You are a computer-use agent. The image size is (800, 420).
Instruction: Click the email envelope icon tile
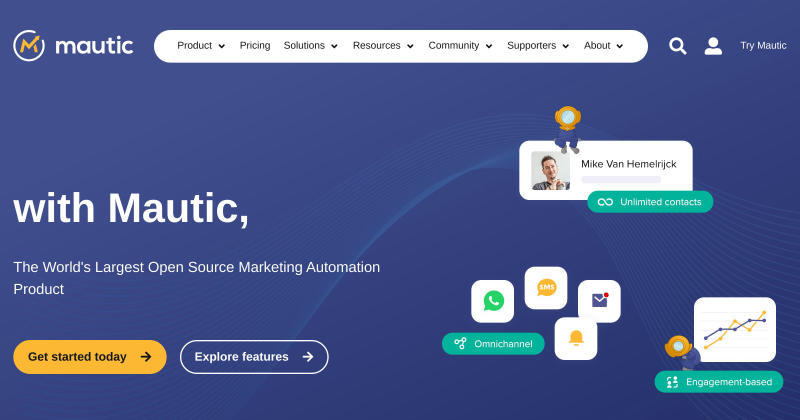tap(599, 301)
